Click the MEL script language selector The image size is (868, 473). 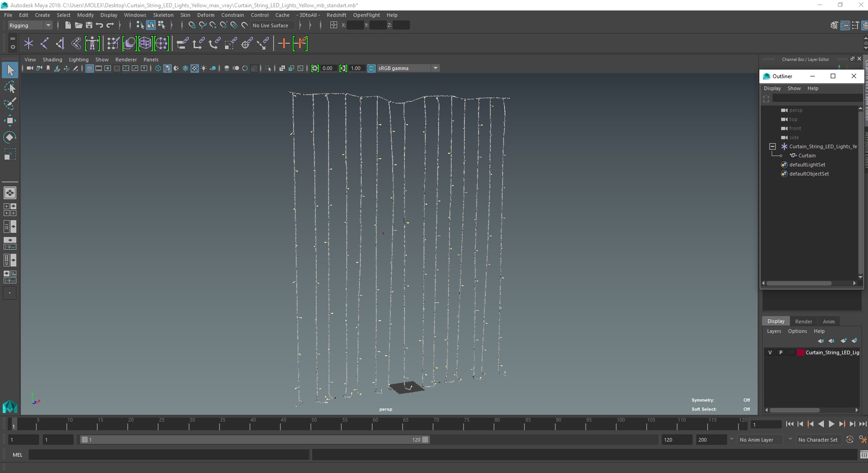point(17,455)
